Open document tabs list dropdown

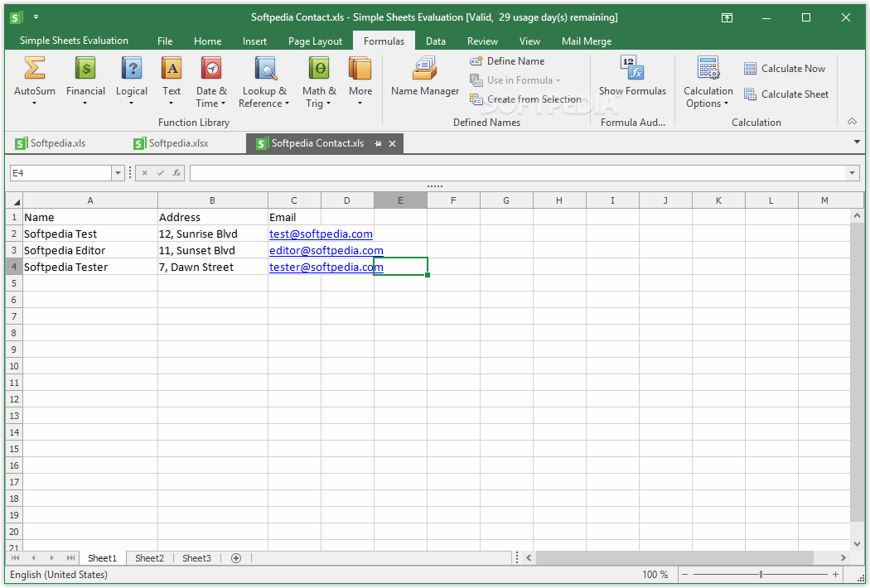tap(857, 142)
